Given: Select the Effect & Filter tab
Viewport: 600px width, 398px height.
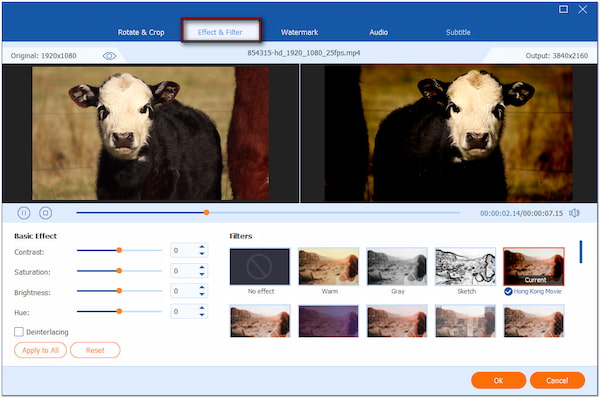Looking at the screenshot, I should [220, 32].
